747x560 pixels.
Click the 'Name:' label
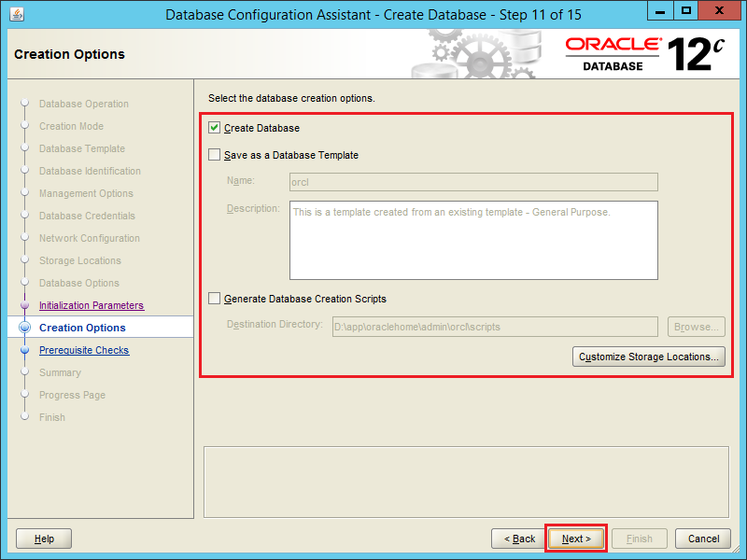coord(241,180)
